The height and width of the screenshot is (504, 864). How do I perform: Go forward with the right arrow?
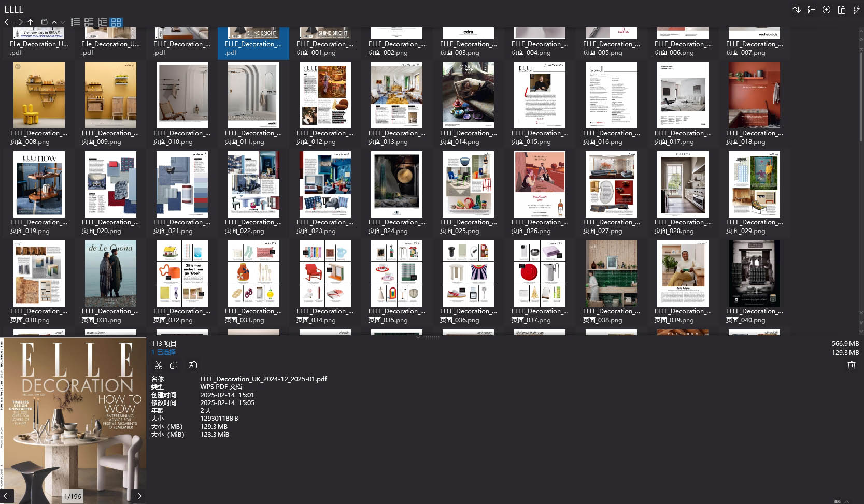click(x=19, y=22)
